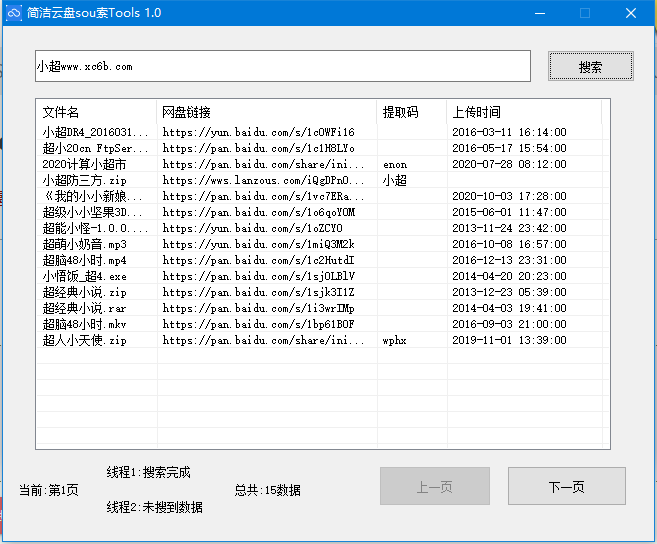This screenshot has height=544, width=657.
Task: Select file 小超防三方.zip
Action: point(84,181)
